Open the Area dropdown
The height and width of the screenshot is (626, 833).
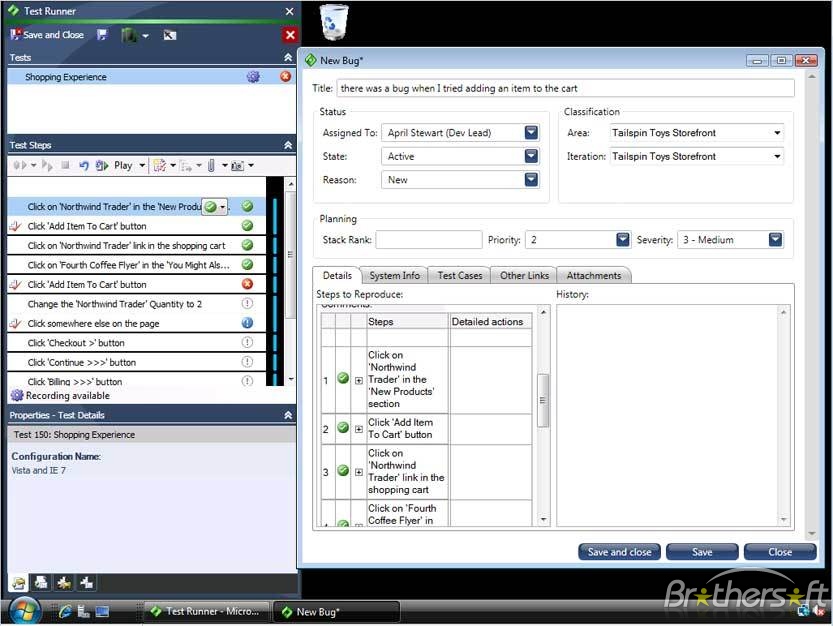777,133
